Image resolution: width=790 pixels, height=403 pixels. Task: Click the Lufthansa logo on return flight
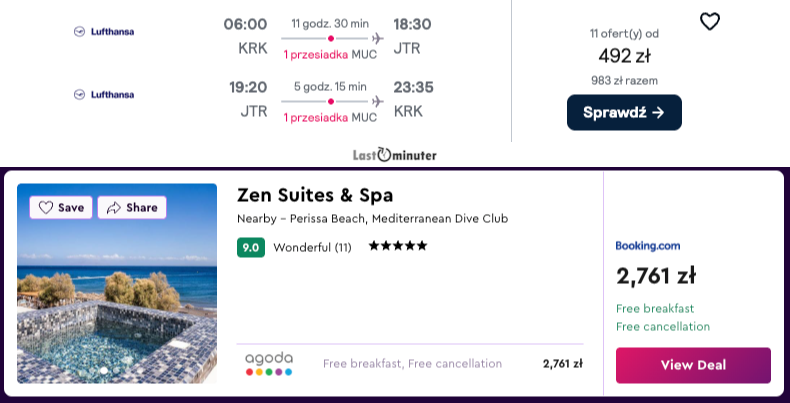(104, 95)
